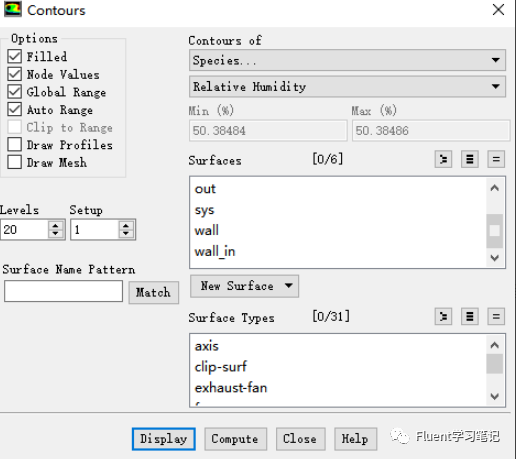
Task: Toggle tree view icon beside Surfaces
Action: (443, 159)
